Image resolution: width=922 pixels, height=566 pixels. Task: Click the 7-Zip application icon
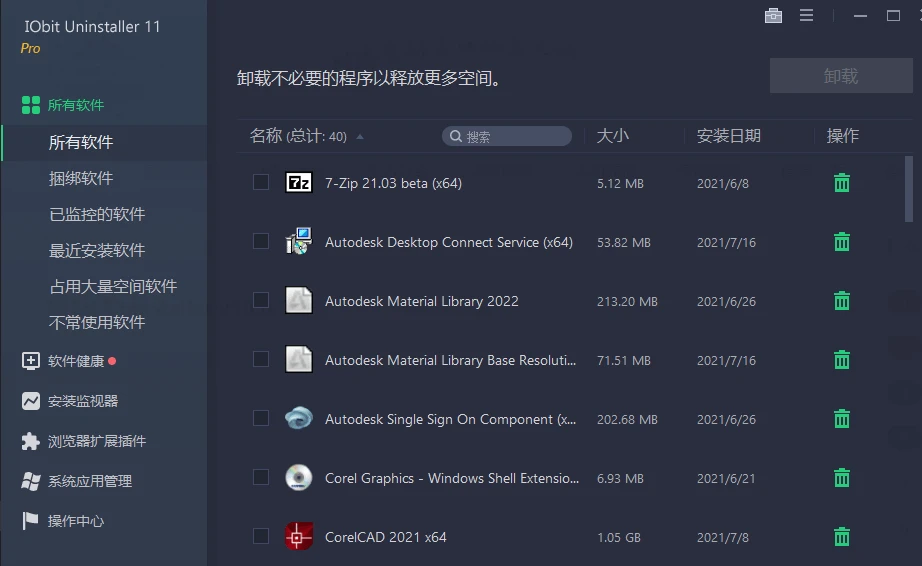pos(299,183)
